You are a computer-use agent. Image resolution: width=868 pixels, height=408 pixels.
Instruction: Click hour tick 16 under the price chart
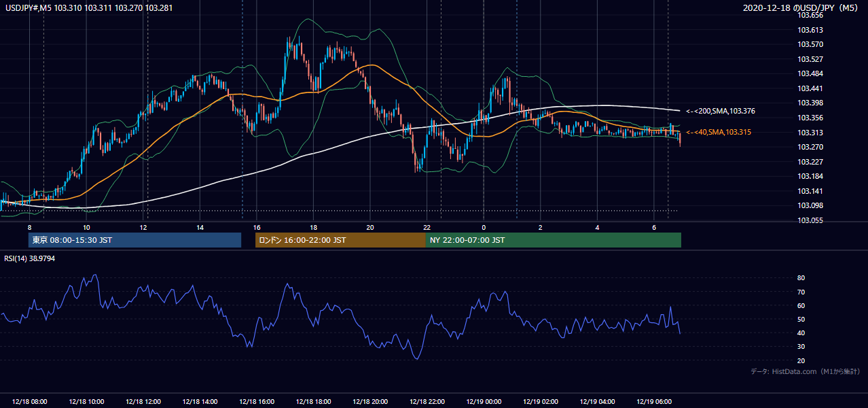(257, 227)
